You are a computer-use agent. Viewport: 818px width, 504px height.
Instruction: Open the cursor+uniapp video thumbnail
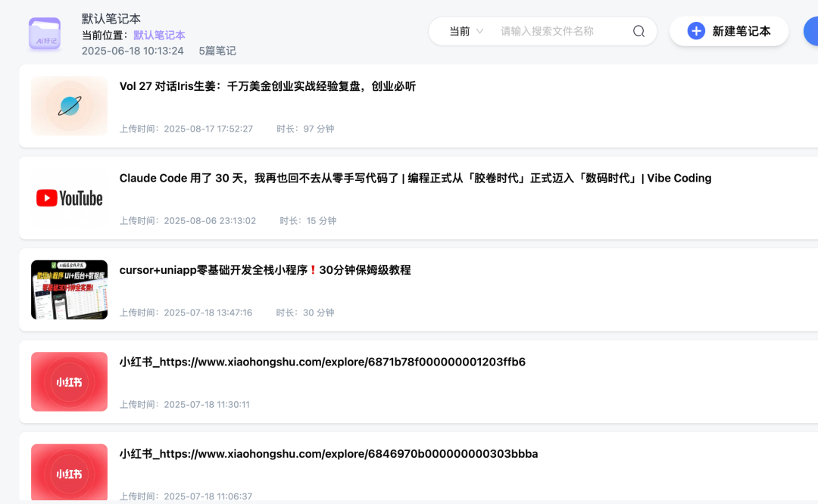click(70, 290)
